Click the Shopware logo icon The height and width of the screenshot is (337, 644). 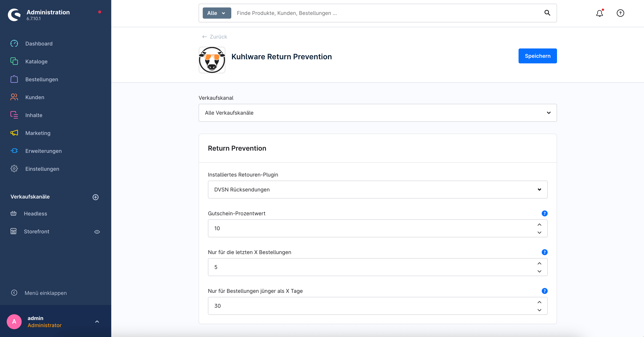tap(14, 15)
